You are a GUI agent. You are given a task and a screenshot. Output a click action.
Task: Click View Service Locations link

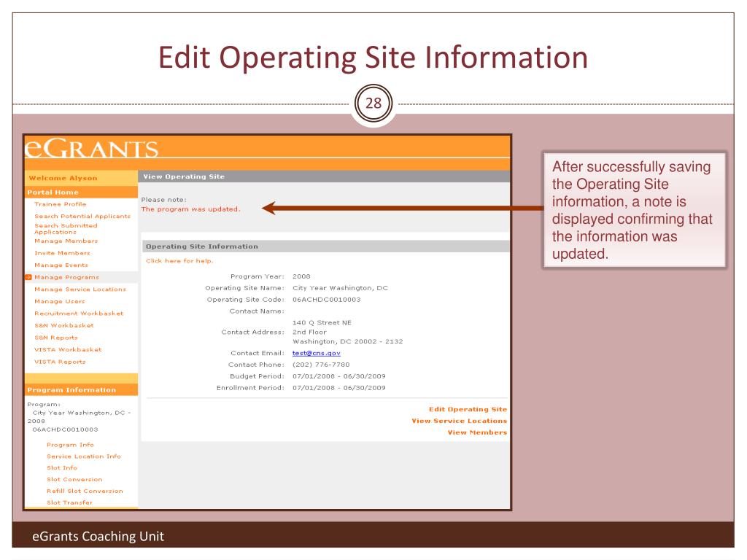pyautogui.click(x=460, y=421)
